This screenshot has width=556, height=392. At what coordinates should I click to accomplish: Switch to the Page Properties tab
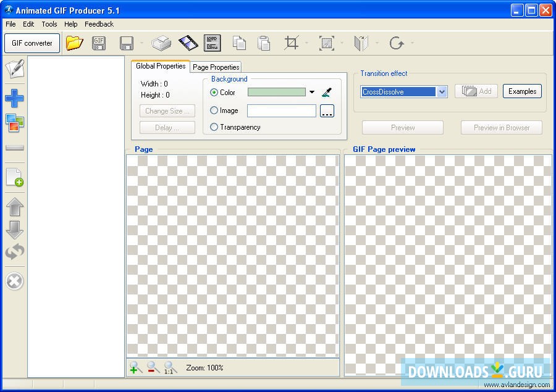tap(216, 67)
